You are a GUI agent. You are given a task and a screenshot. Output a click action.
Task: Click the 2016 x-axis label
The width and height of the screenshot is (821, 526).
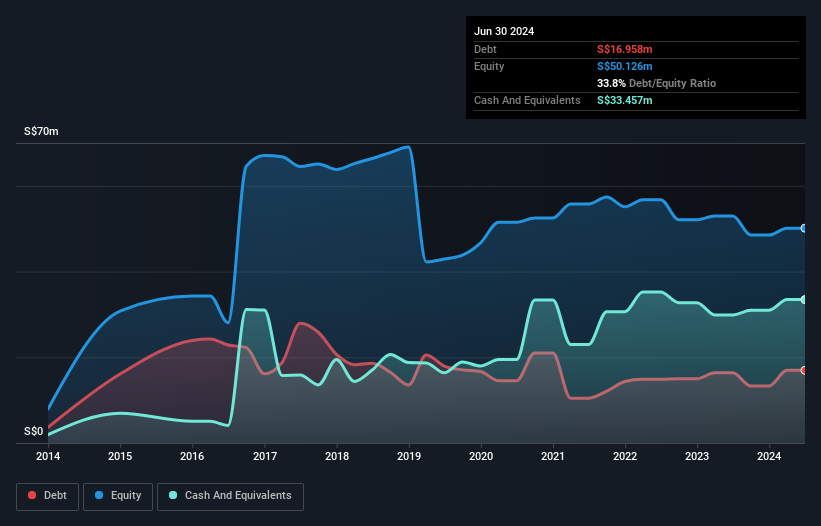(192, 456)
